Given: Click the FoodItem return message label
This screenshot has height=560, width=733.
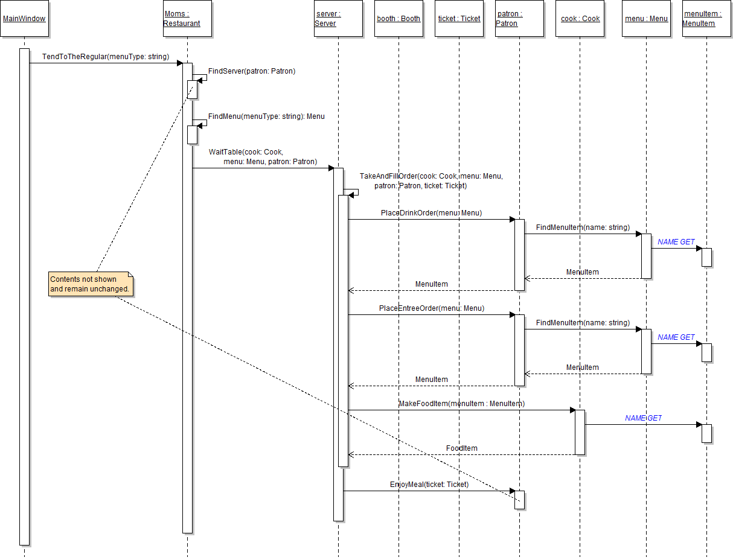Looking at the screenshot, I should (461, 448).
